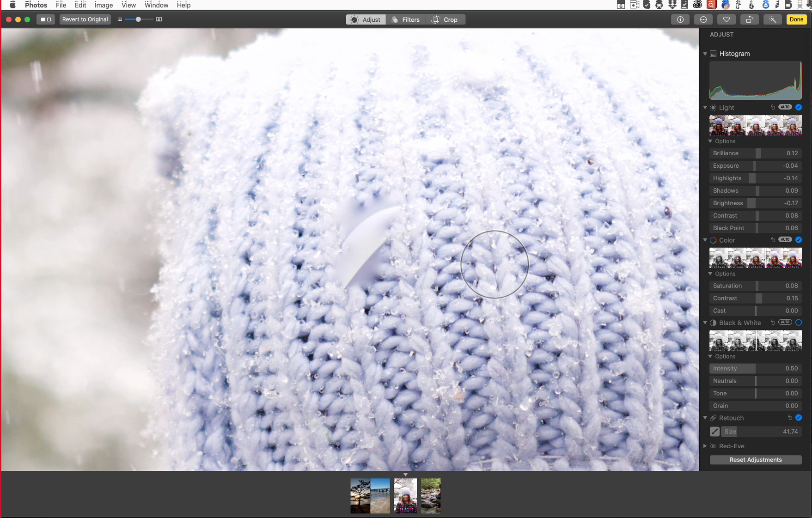Viewport: 812px width, 518px height.
Task: Select the tree silhouette thumbnail
Action: [x=360, y=496]
